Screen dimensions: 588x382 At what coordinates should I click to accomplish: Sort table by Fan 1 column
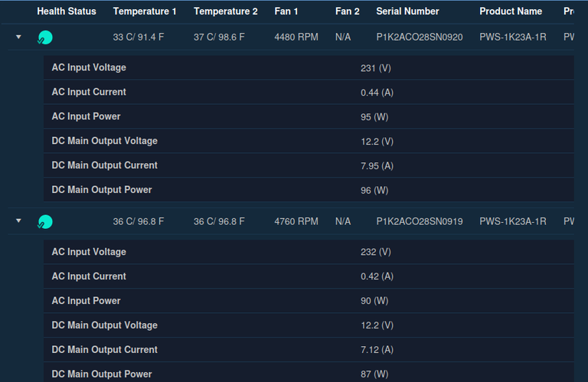tap(286, 11)
